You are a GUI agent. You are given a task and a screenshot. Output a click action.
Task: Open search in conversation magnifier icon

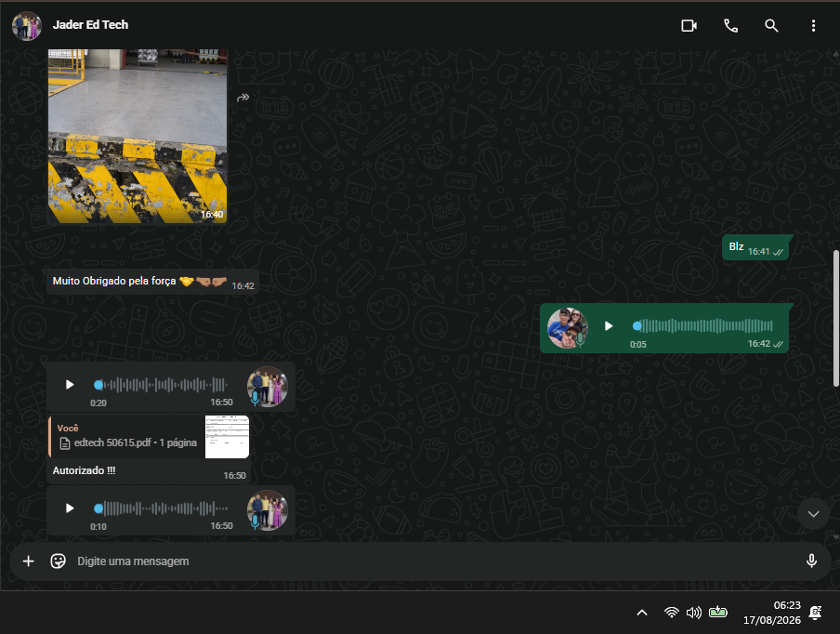pos(771,25)
